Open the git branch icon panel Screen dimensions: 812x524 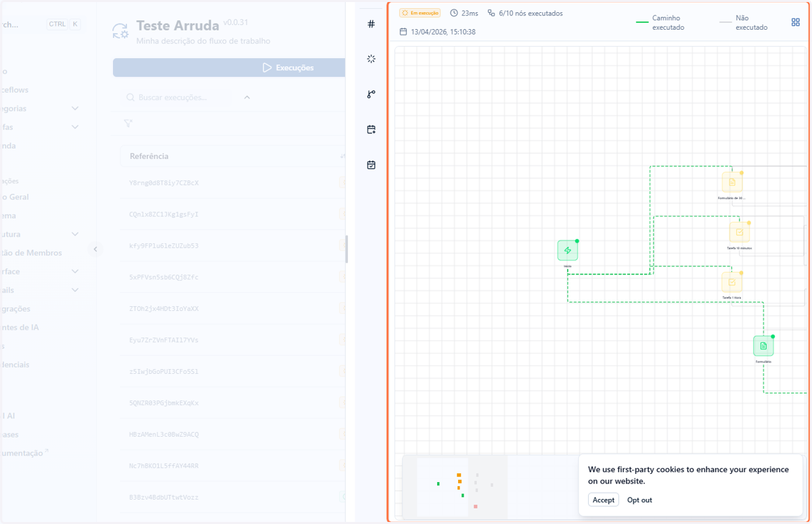[x=371, y=94]
